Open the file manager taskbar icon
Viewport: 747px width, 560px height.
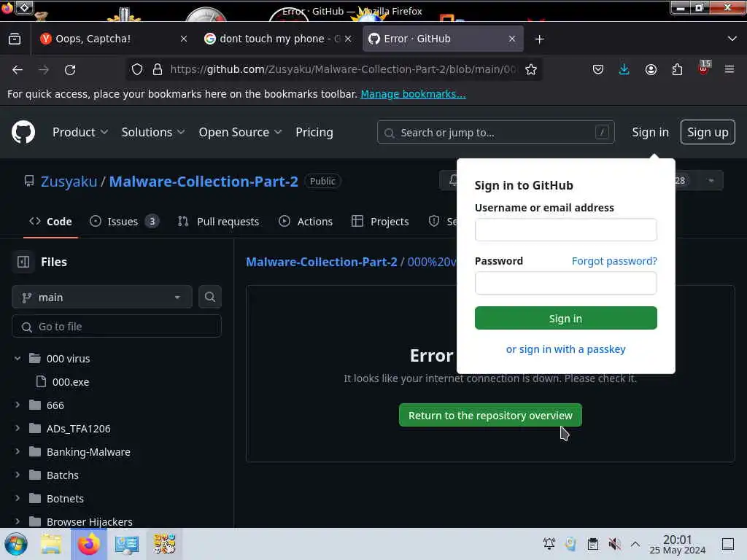coord(51,544)
